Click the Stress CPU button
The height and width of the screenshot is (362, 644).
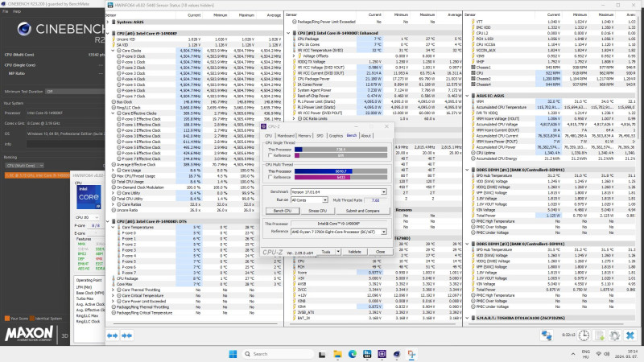[317, 211]
